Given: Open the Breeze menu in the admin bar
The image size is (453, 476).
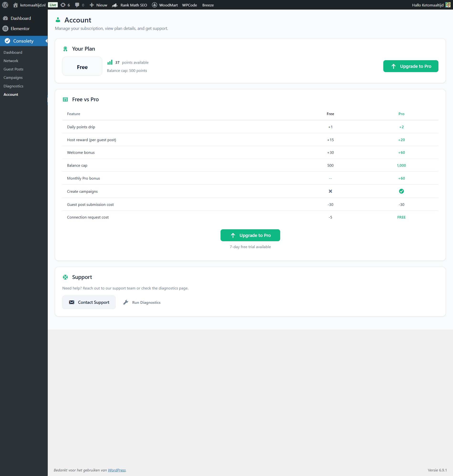Looking at the screenshot, I should (x=208, y=5).
